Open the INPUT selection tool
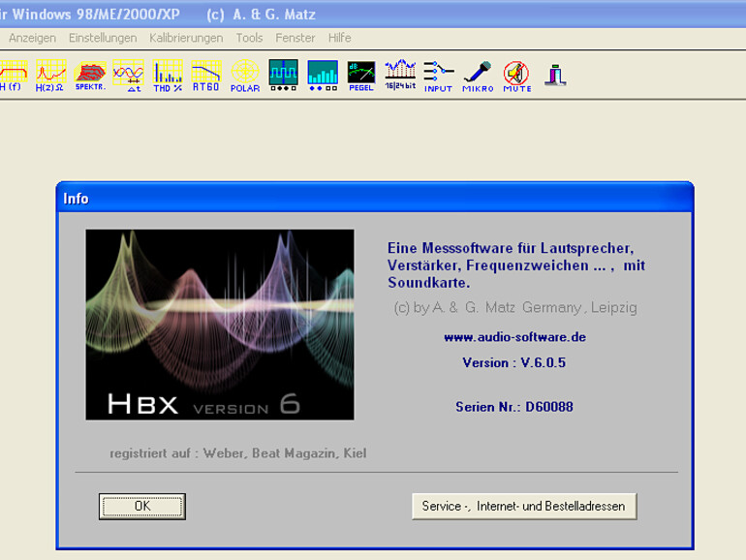This screenshot has width=746, height=560. [438, 76]
